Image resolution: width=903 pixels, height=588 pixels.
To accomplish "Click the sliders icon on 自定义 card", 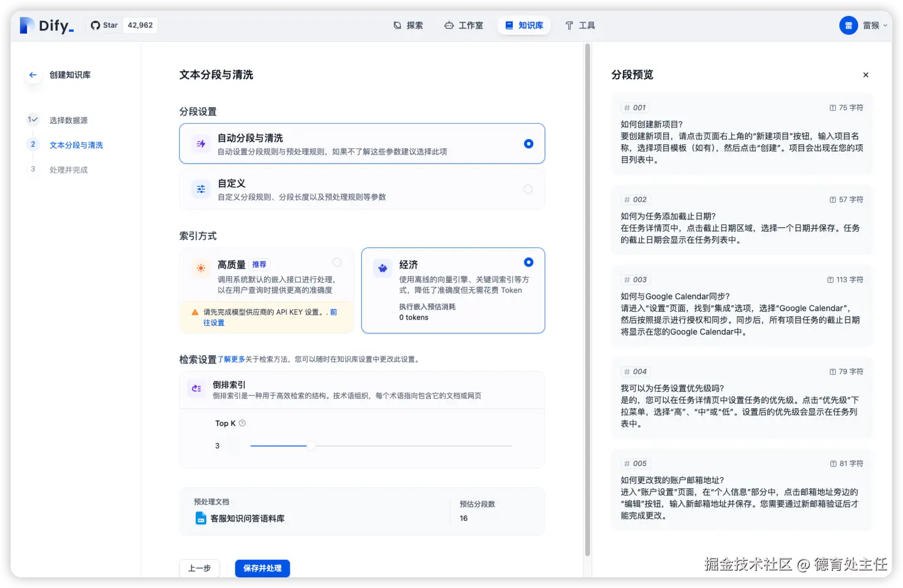I will click(200, 189).
